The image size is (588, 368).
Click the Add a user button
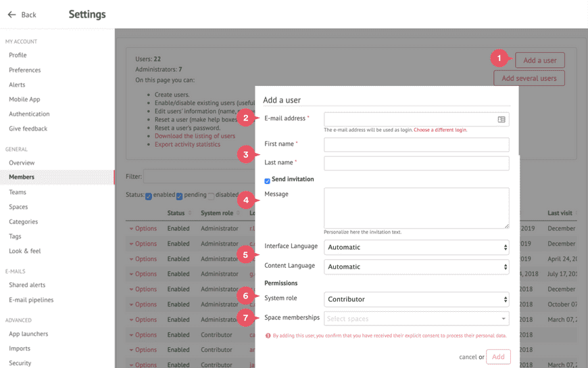pos(539,60)
